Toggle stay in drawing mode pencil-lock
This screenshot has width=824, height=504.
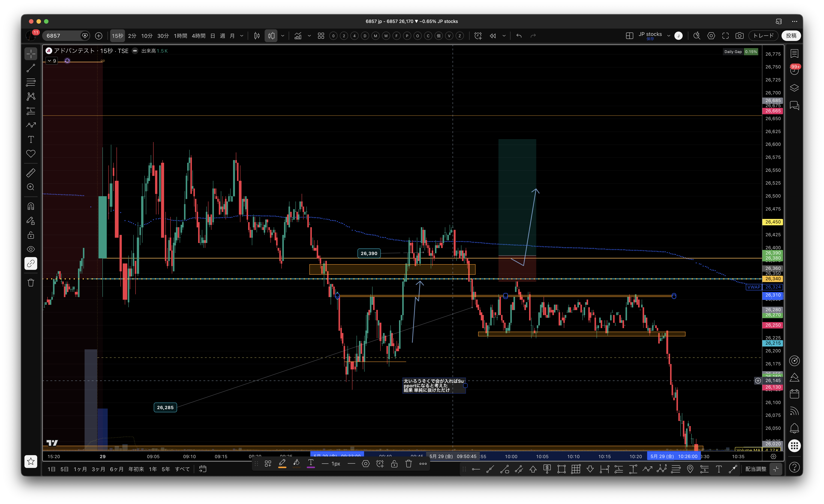tap(31, 221)
